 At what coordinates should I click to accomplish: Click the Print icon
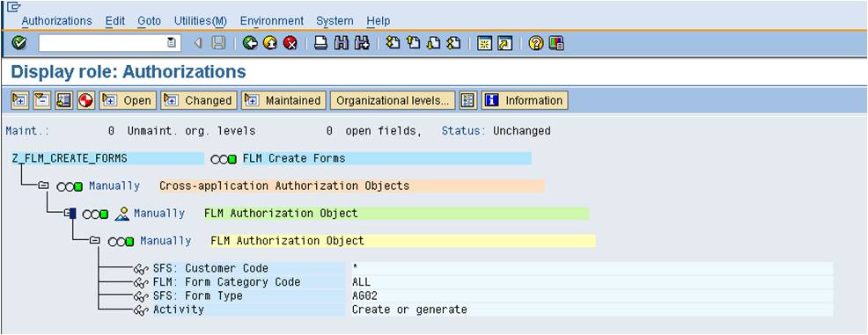point(320,43)
